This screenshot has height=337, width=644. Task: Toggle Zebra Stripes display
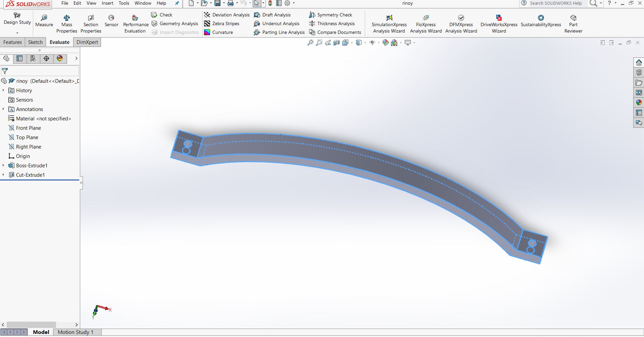[x=221, y=23]
